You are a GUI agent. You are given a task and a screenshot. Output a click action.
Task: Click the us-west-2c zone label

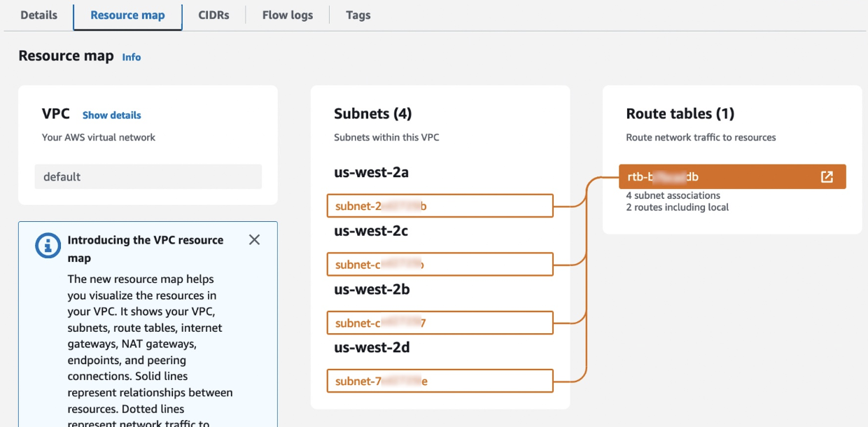click(371, 230)
